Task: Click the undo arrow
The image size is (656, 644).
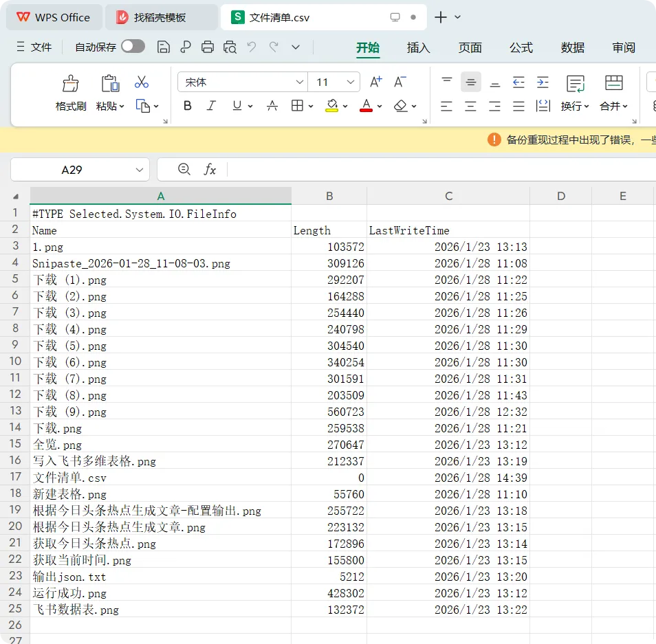Action: point(252,47)
